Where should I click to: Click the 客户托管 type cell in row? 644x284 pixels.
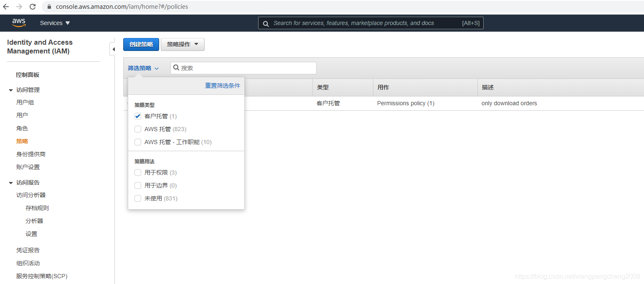(x=328, y=103)
